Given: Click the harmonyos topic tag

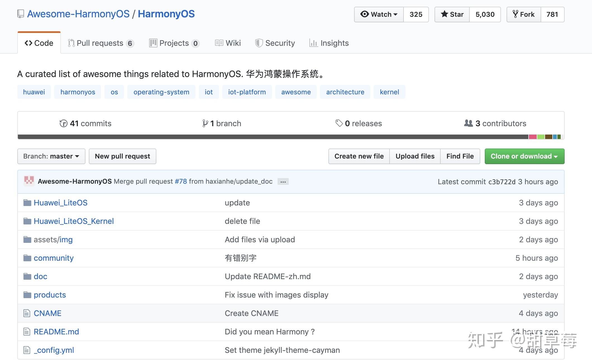Looking at the screenshot, I should point(78,92).
